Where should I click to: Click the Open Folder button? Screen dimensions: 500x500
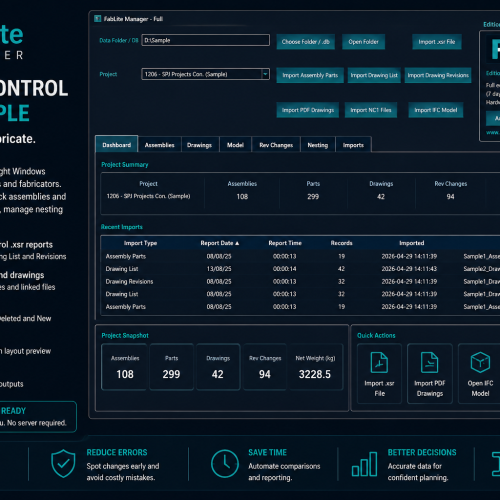tap(363, 42)
